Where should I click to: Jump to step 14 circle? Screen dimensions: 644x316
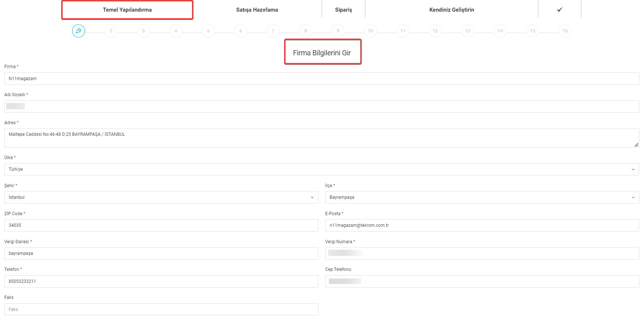(x=500, y=31)
